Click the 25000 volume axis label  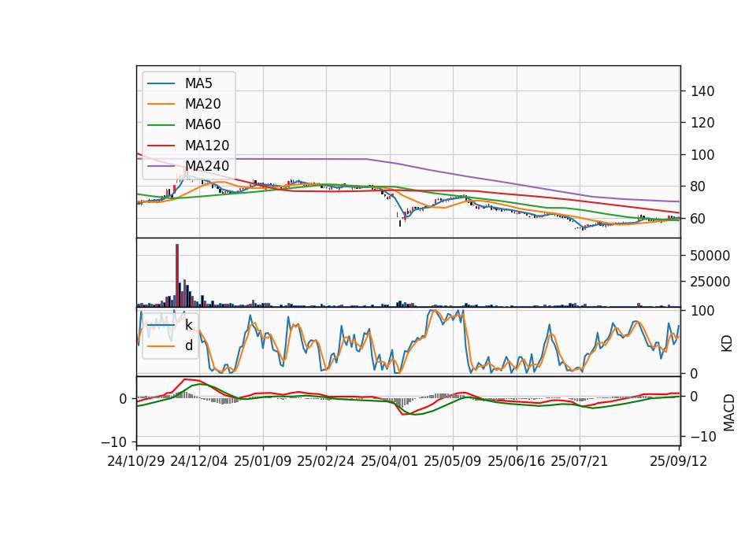tap(710, 282)
